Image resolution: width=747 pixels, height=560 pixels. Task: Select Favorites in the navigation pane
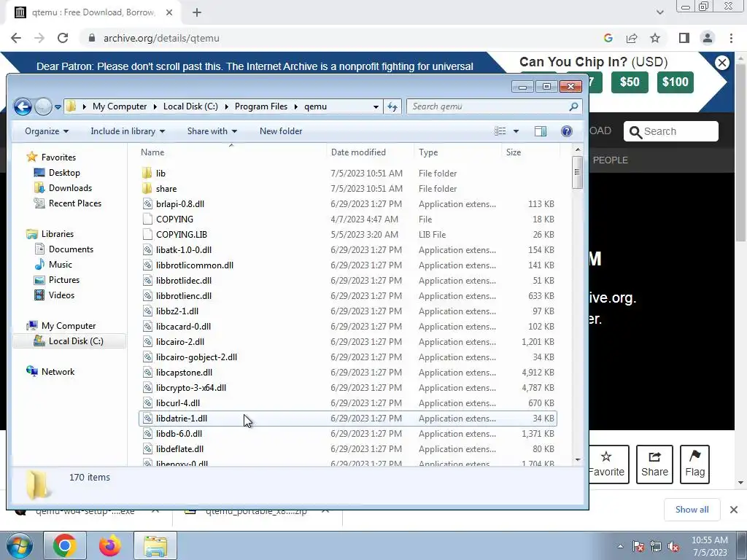point(58,157)
